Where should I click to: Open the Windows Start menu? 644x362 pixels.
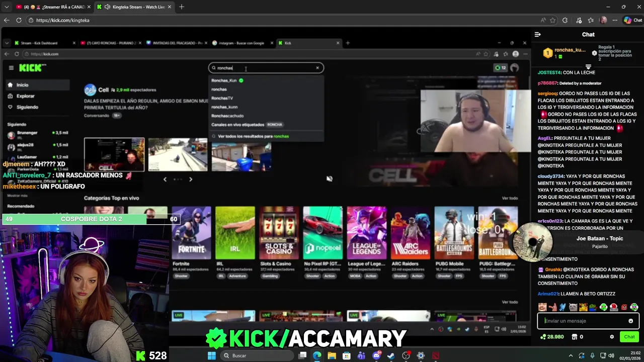[x=212, y=355]
